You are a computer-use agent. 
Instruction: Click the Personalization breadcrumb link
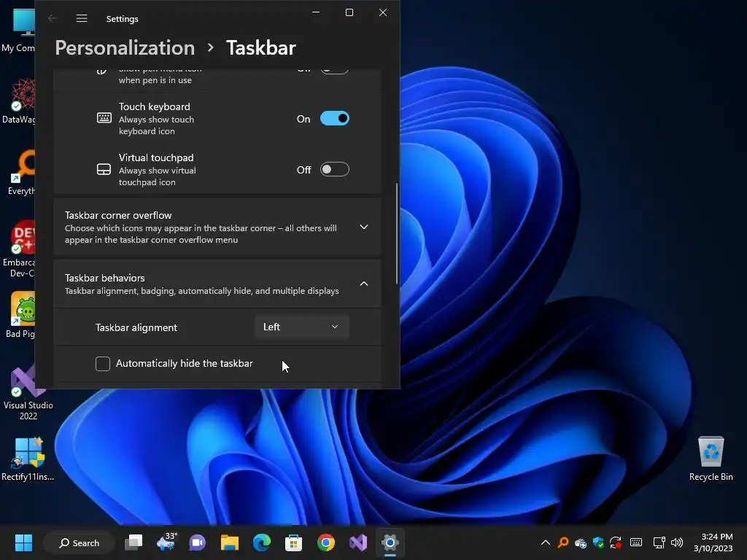[125, 47]
